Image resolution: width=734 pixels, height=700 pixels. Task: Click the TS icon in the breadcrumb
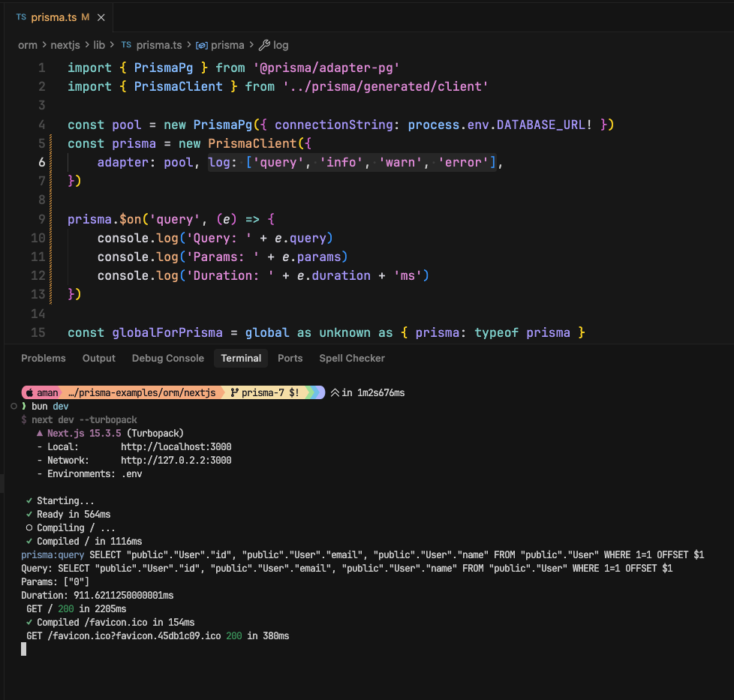pos(126,45)
